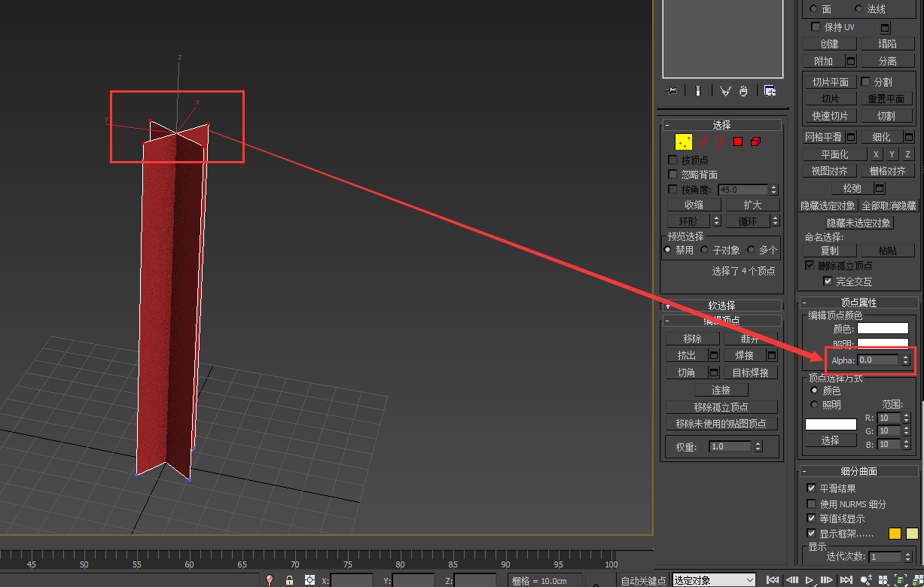Open orange cage color swatch

click(x=895, y=534)
